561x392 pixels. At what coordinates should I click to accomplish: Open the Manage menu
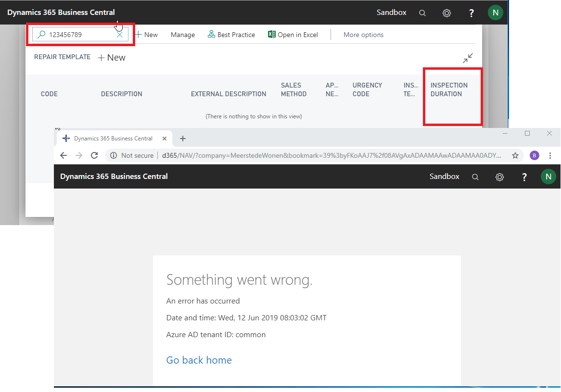[x=183, y=35]
